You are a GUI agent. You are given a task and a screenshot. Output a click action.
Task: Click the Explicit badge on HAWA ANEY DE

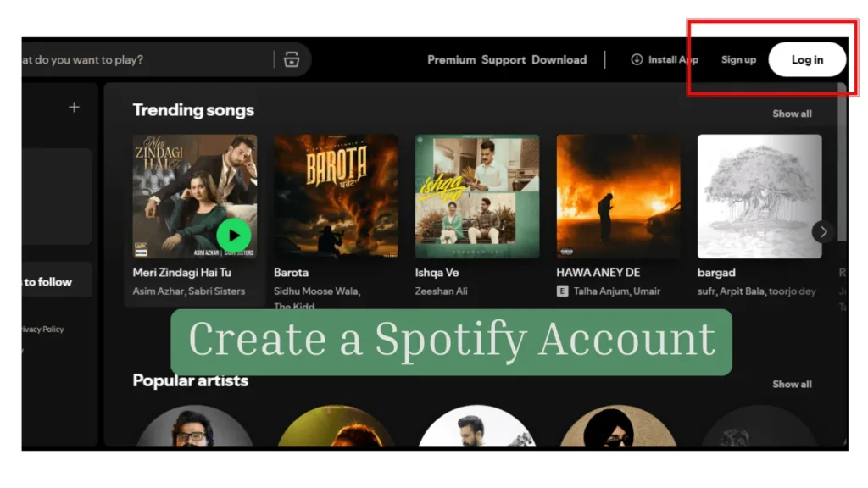coord(564,291)
